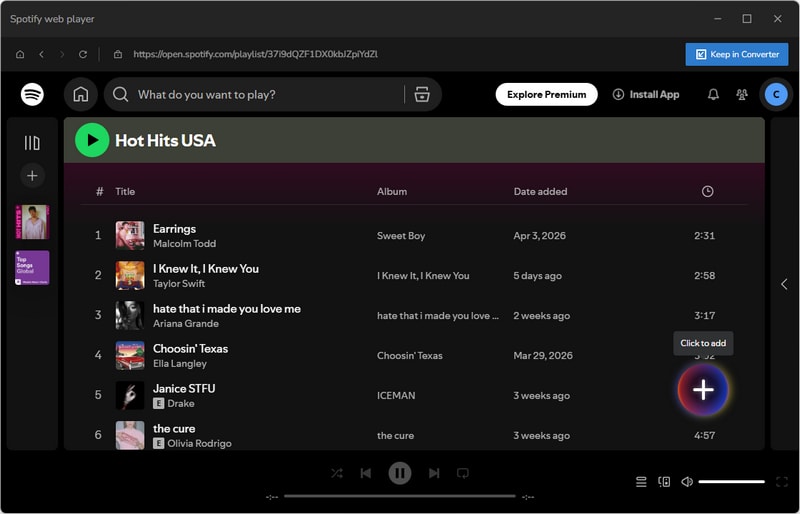Open connect to a device icon
Viewport: 800px width, 514px height.
tap(664, 481)
